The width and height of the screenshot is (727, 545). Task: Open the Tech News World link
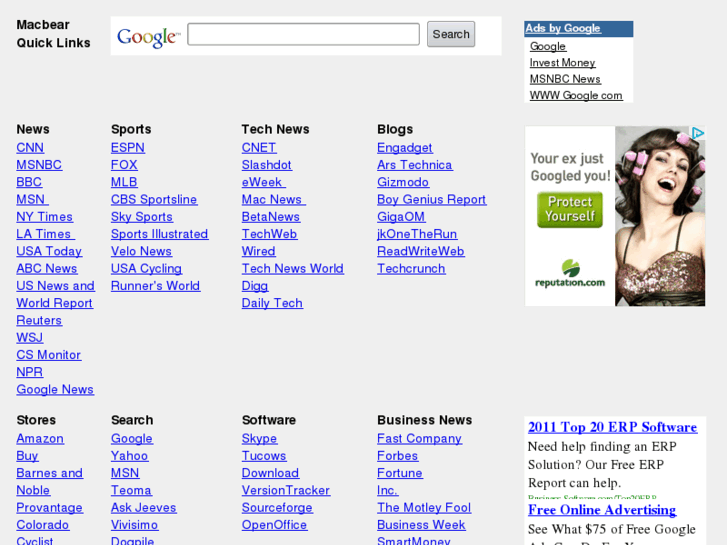[293, 268]
